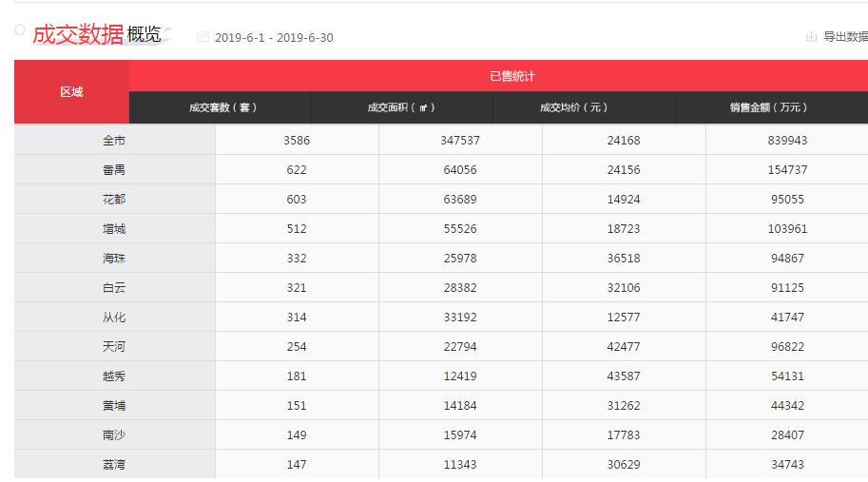
Task: Sort by 成交套数(套) column header
Action: click(222, 107)
